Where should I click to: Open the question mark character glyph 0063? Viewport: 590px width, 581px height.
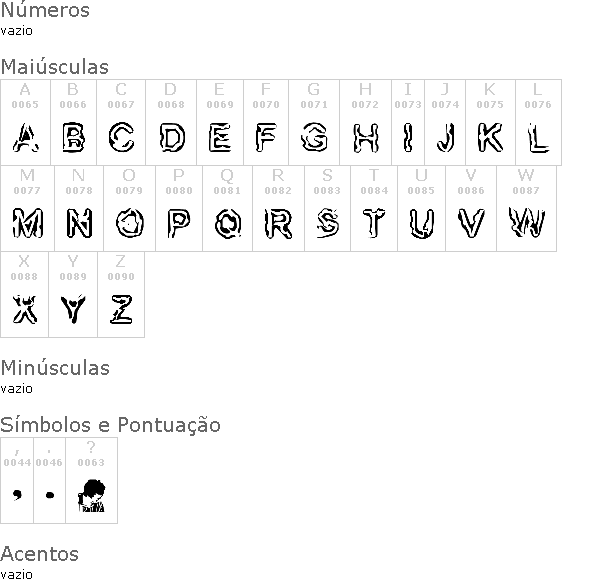coord(91,480)
